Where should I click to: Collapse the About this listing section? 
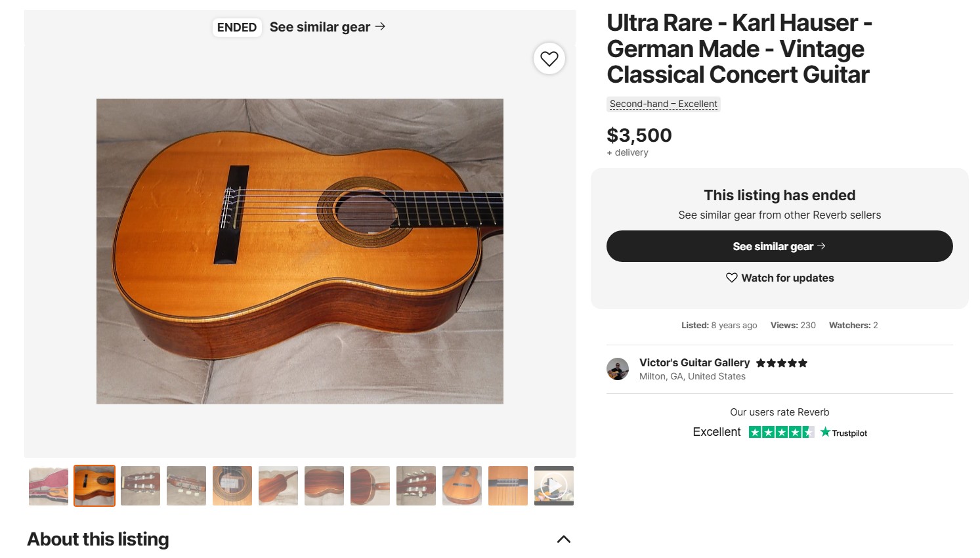(563, 540)
